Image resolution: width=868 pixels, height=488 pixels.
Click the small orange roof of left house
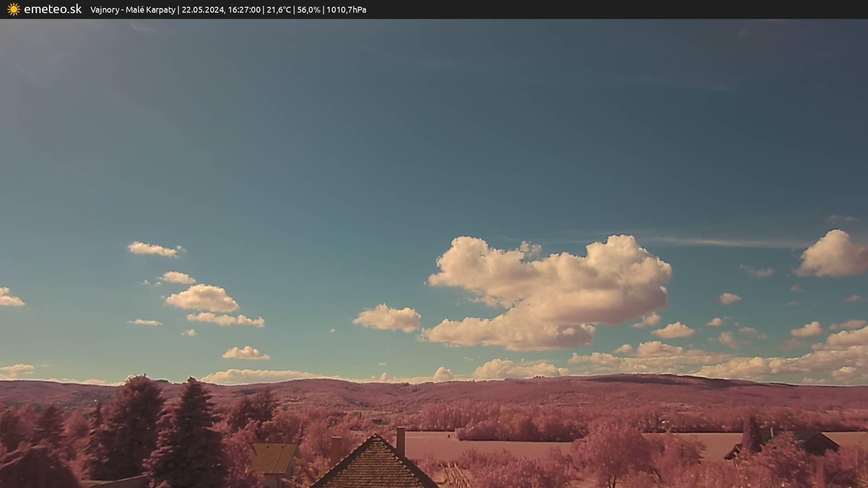[x=272, y=456]
